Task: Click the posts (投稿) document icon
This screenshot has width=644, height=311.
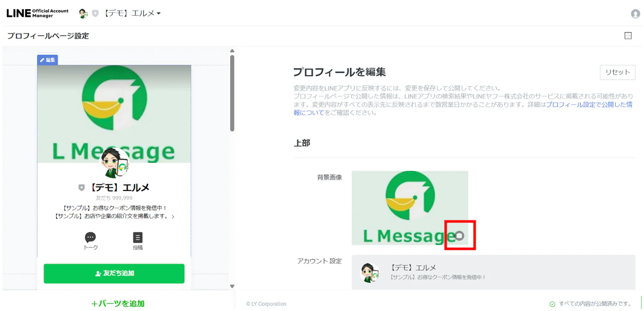Action: (138, 237)
